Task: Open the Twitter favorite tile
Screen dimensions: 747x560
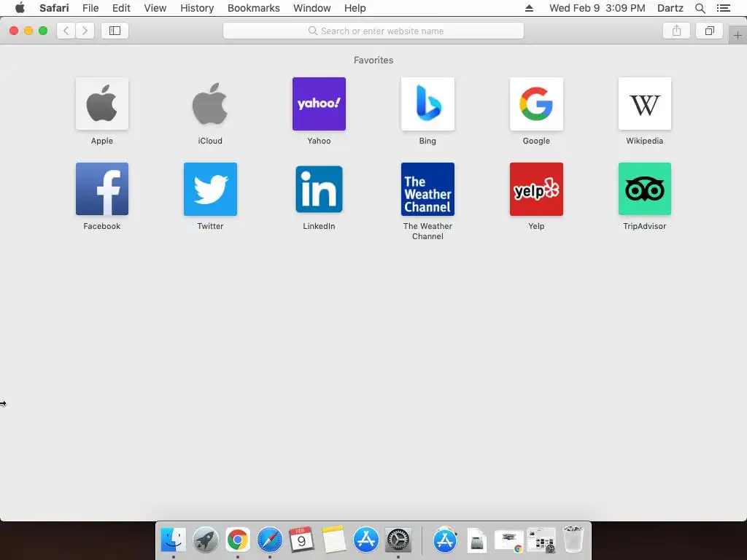Action: point(210,189)
